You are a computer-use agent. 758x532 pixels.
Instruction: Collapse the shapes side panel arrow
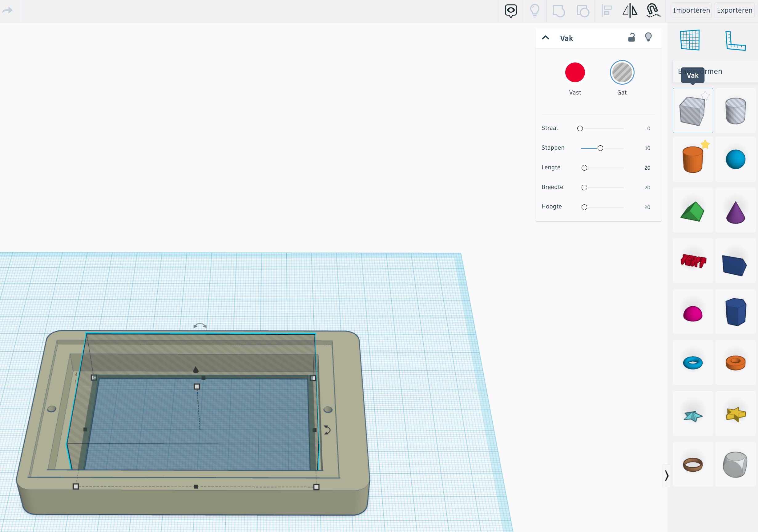(666, 476)
